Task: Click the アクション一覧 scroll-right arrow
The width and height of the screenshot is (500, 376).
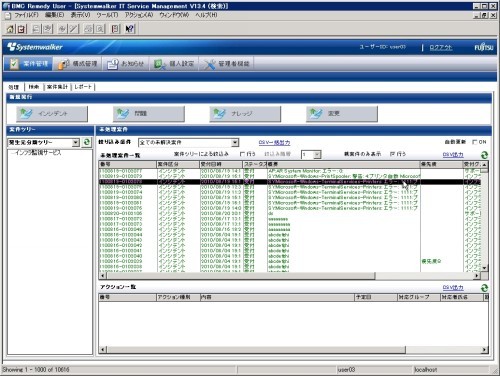Action: point(484,350)
